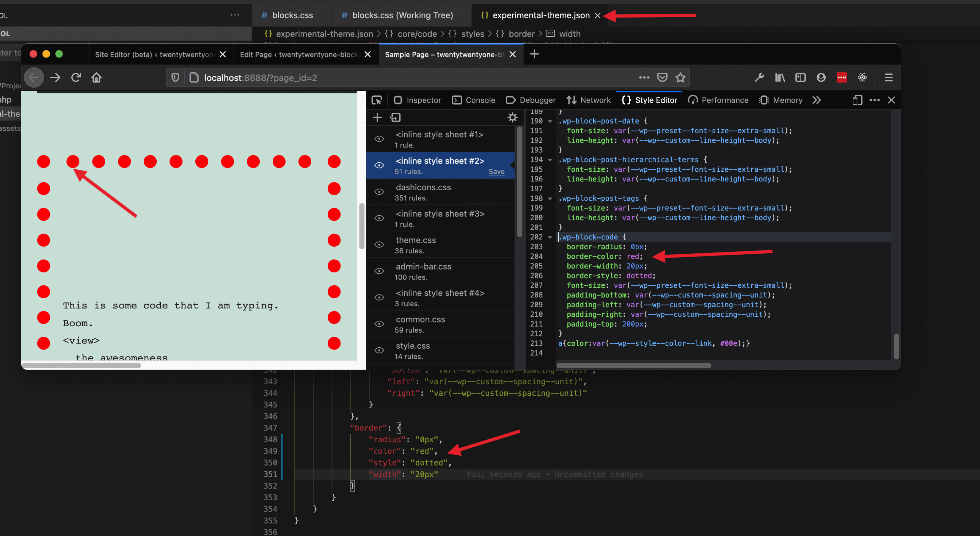Reload the localhost page

tap(76, 78)
